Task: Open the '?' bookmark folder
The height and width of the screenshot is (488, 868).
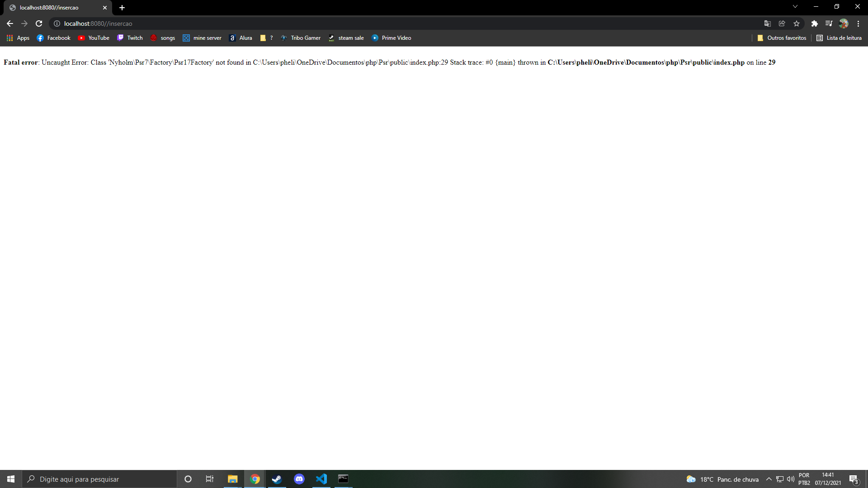Action: [266, 38]
